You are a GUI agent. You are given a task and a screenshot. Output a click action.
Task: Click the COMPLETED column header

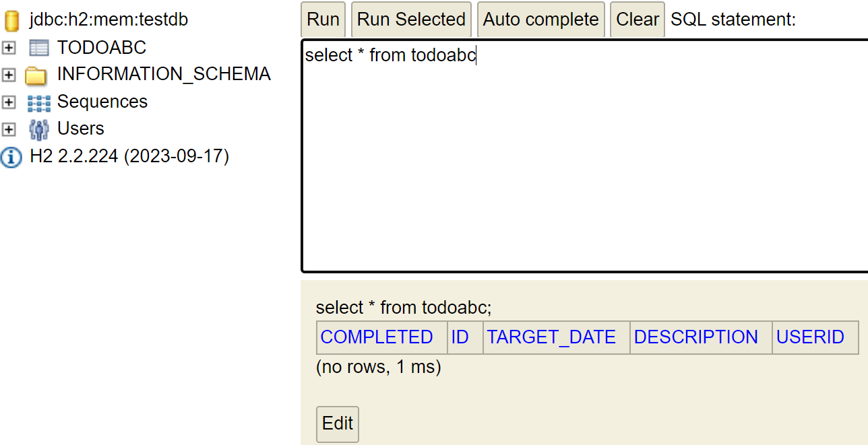click(377, 337)
